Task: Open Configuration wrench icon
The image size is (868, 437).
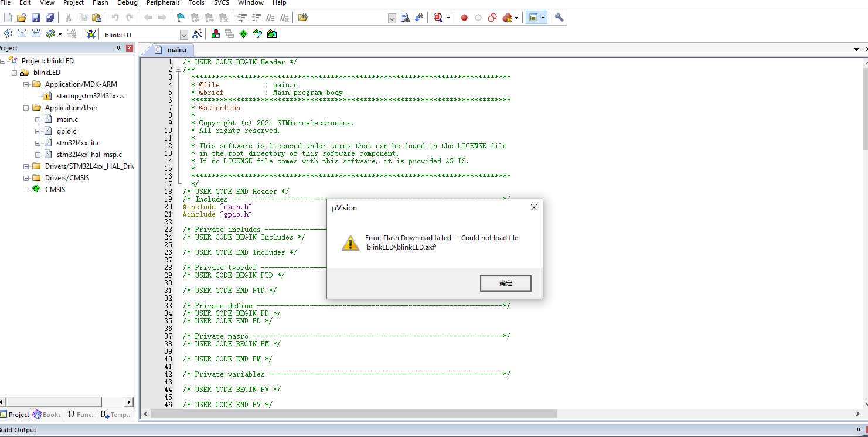Action: coord(559,18)
